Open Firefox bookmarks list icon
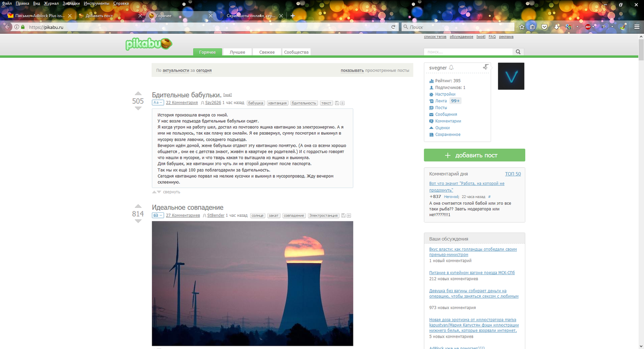 point(533,27)
